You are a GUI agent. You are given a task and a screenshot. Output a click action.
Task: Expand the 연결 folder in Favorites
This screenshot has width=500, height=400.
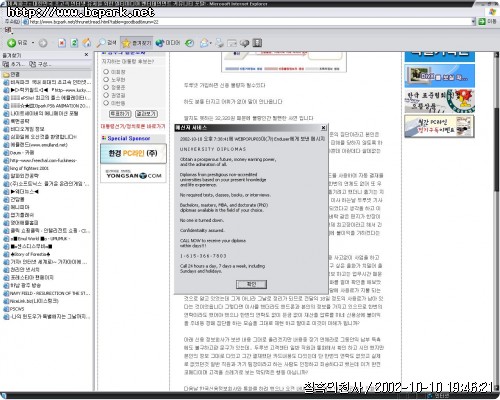click(x=11, y=74)
